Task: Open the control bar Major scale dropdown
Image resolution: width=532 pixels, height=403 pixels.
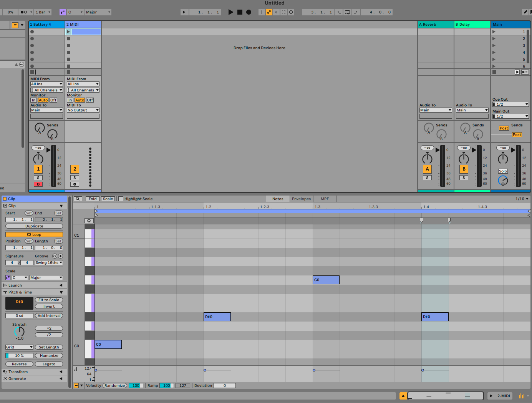Action: [x=98, y=12]
